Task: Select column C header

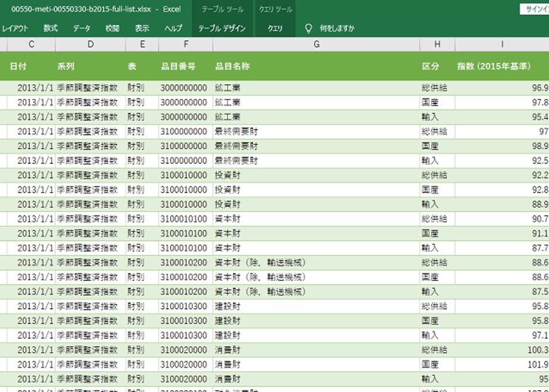Action: click(x=31, y=44)
